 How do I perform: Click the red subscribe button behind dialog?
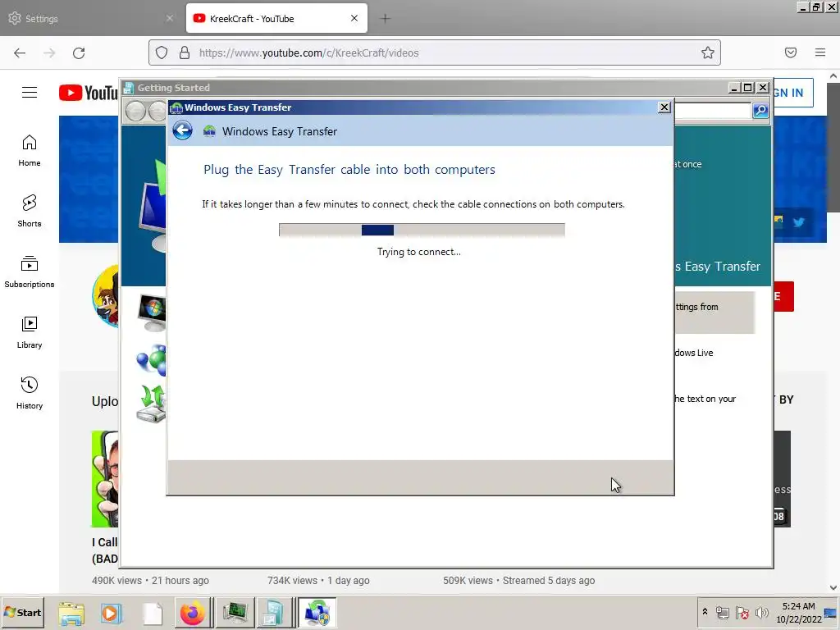pyautogui.click(x=783, y=296)
